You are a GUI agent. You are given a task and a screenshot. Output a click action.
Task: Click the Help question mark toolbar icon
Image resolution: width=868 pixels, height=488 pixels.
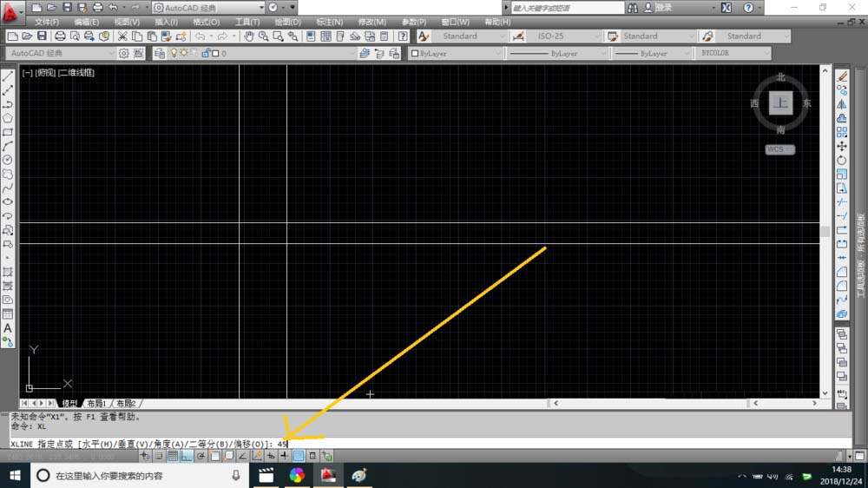[403, 36]
